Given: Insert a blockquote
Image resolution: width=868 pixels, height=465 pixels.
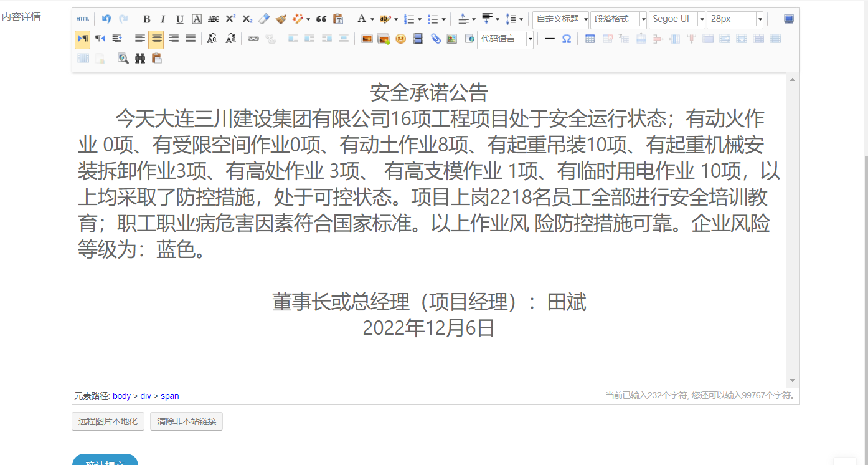Looking at the screenshot, I should [x=321, y=19].
